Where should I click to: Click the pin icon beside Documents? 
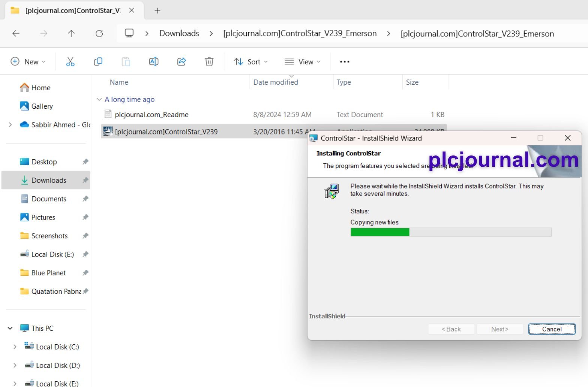point(85,199)
